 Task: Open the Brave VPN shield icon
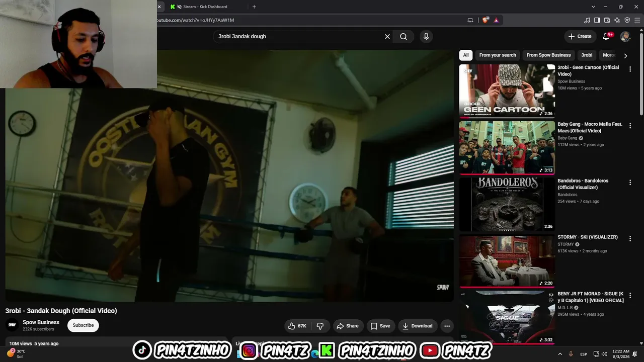coord(627,20)
